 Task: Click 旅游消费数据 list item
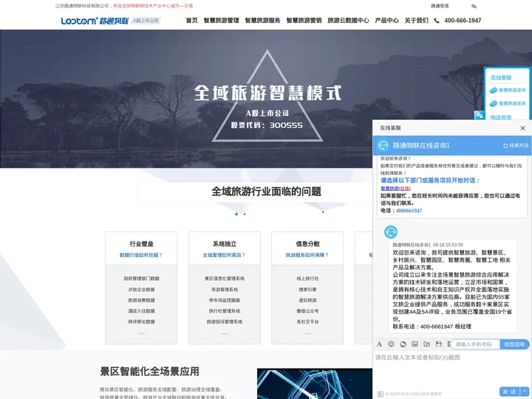pos(141,300)
